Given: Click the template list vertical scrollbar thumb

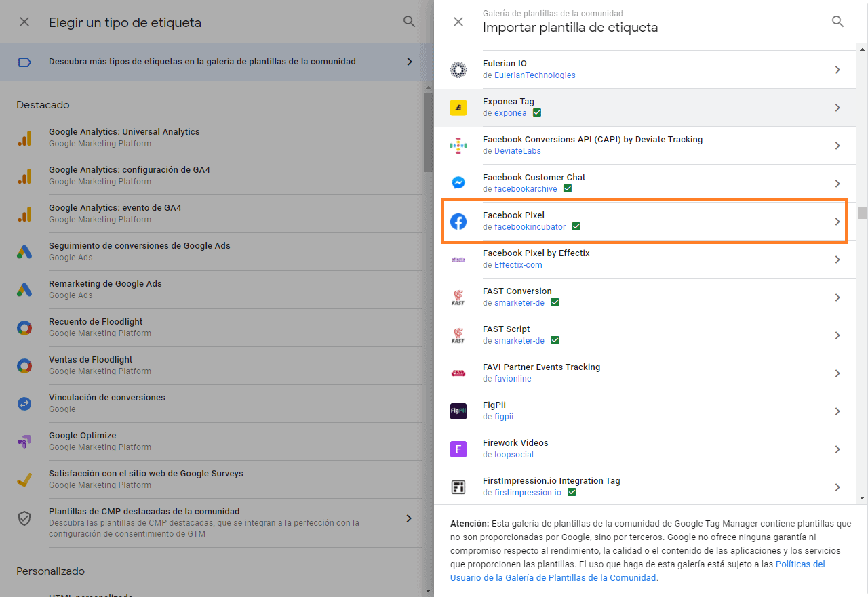Looking at the screenshot, I should (x=862, y=213).
